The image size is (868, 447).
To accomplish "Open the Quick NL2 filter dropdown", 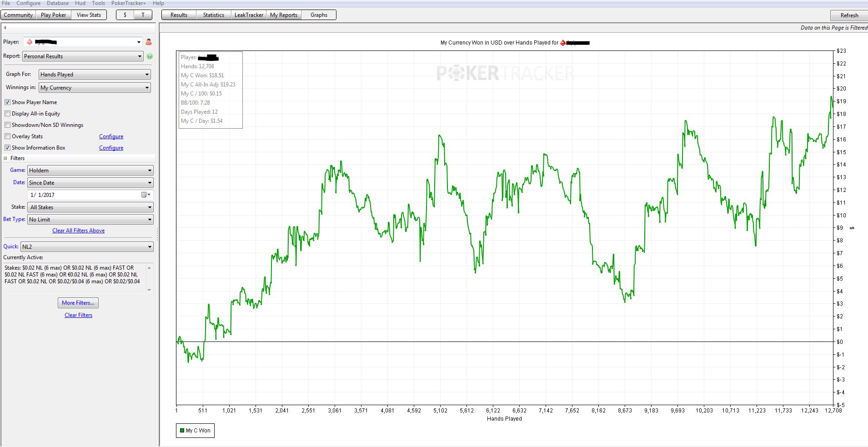I will (87, 247).
